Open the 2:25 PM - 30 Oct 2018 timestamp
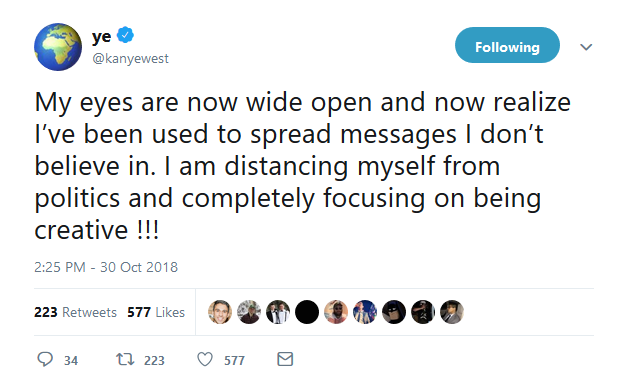 [106, 267]
